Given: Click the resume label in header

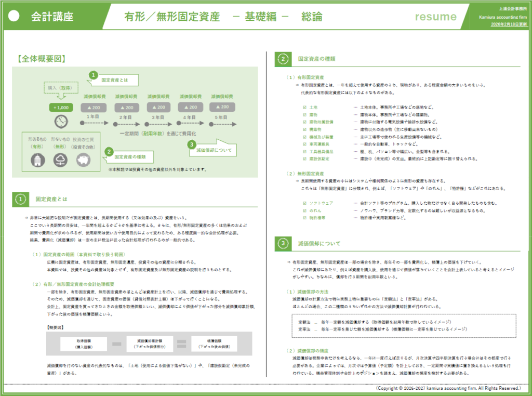Looking at the screenshot, I should [435, 16].
